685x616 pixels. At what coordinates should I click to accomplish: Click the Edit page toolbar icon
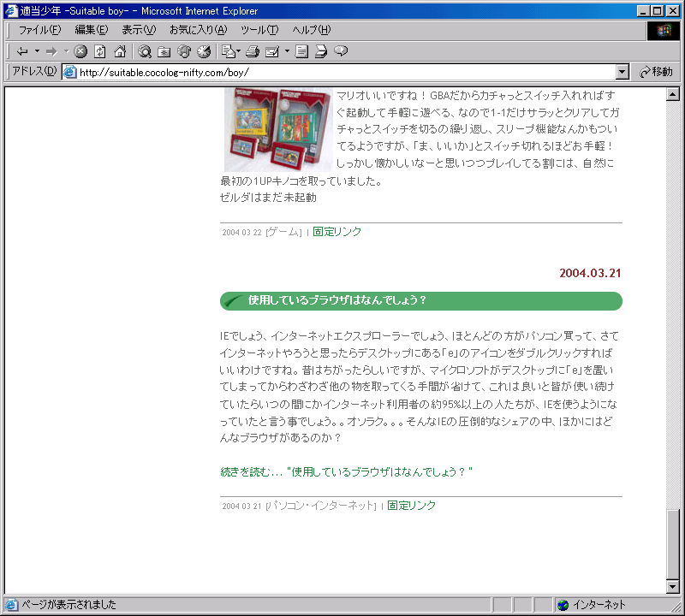pyautogui.click(x=272, y=51)
